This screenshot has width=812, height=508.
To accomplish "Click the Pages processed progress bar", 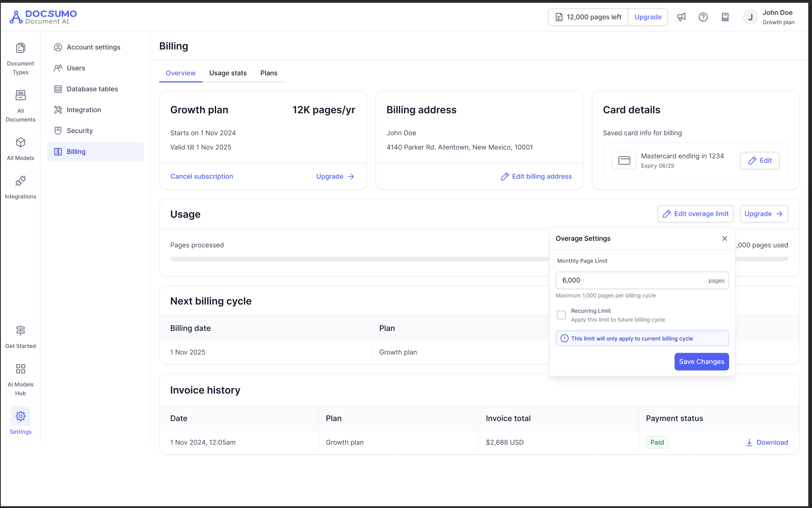I will tap(358, 259).
